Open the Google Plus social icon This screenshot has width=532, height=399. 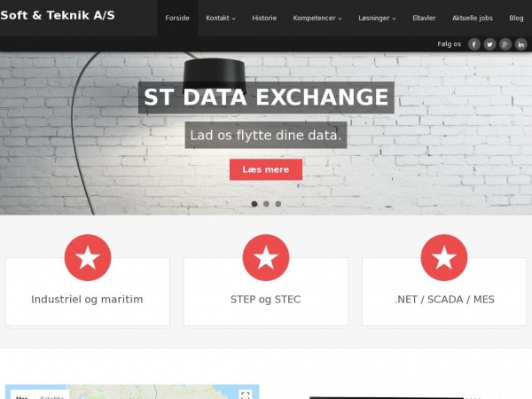505,44
